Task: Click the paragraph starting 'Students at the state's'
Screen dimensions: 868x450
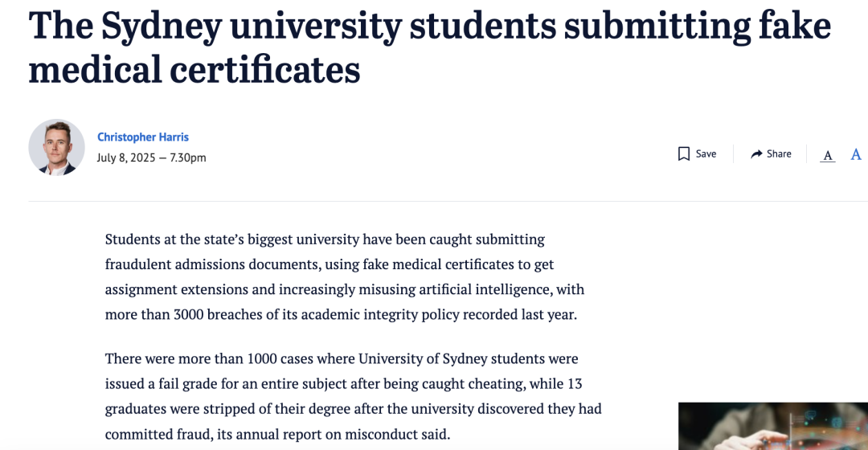Action: (x=345, y=276)
